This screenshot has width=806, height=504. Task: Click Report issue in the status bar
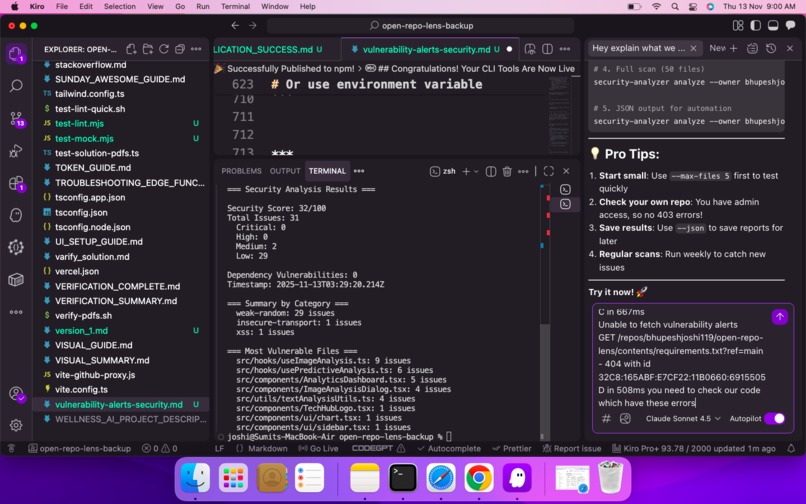(572, 448)
